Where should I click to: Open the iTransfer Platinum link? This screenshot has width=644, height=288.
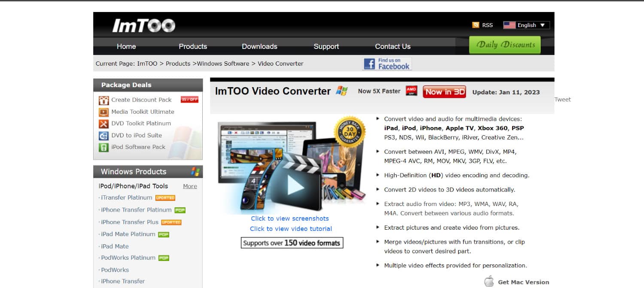point(127,197)
